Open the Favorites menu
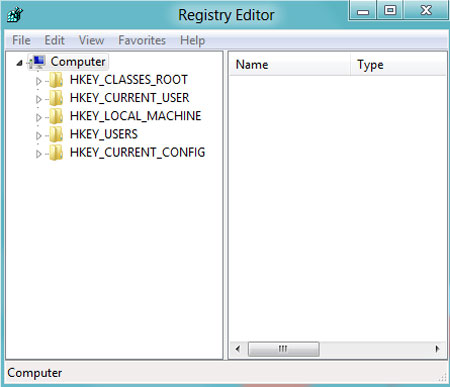Screen dimensions: 450x387 click(142, 40)
